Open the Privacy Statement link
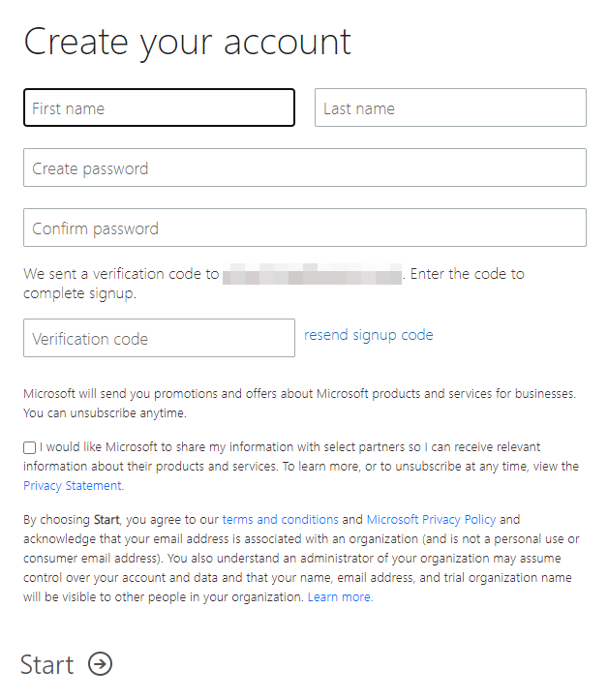This screenshot has width=608, height=700. [74, 486]
